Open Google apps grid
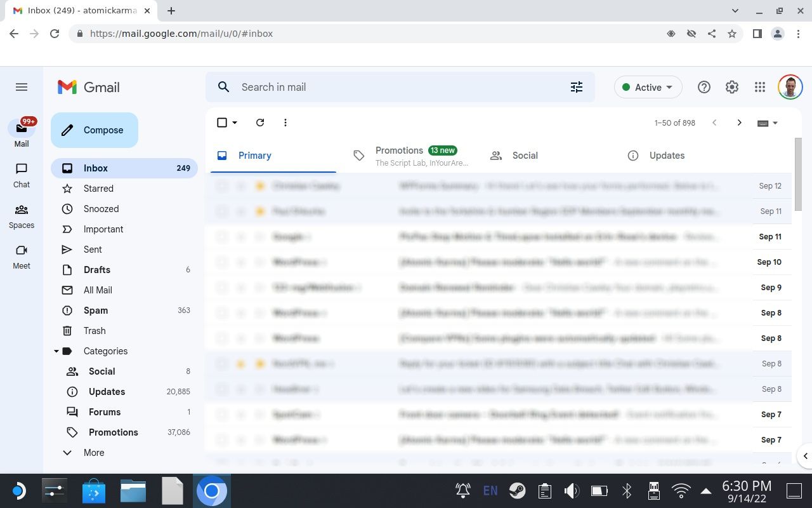The image size is (812, 508). [759, 87]
